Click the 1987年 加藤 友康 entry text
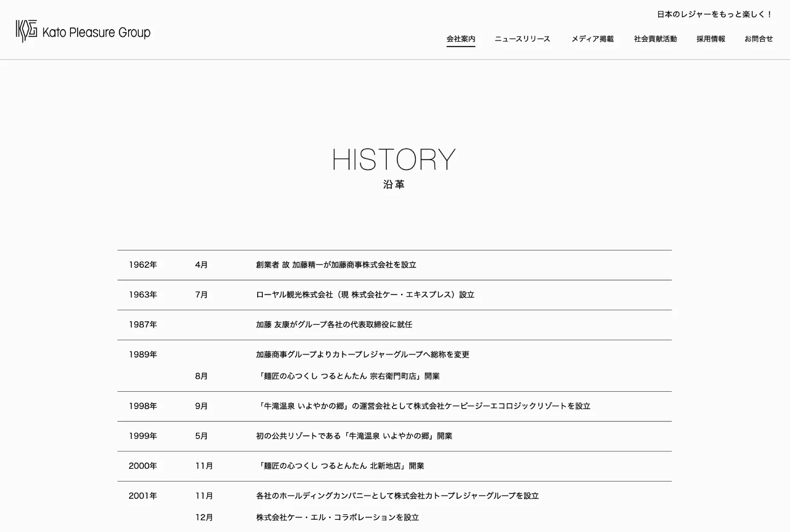 (334, 324)
